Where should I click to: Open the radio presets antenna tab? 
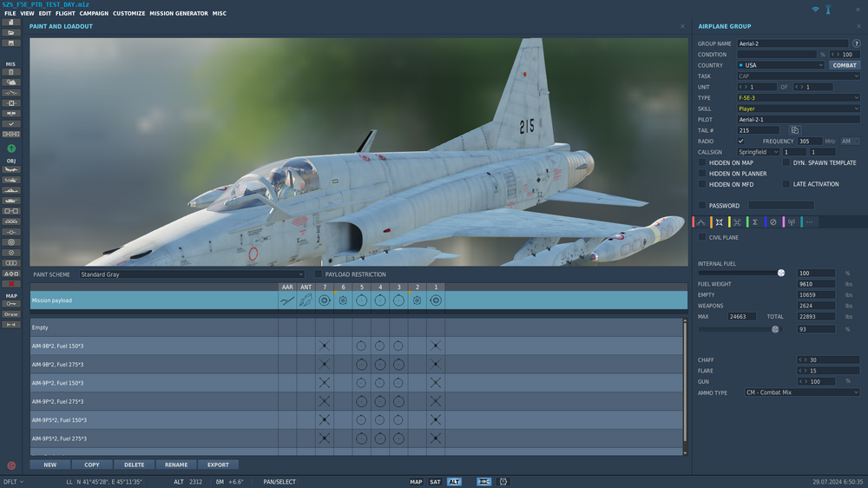pos(792,222)
